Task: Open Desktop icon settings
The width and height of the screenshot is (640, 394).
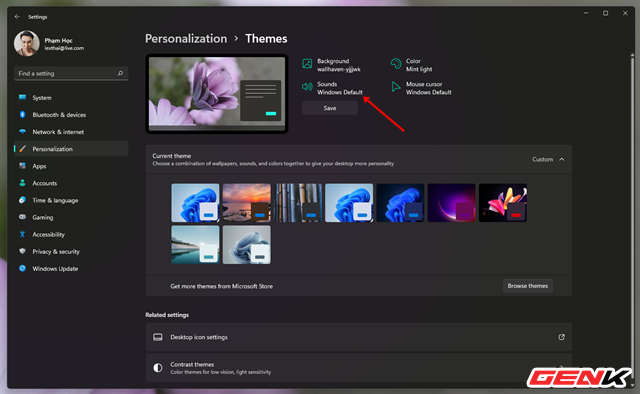Action: [359, 337]
